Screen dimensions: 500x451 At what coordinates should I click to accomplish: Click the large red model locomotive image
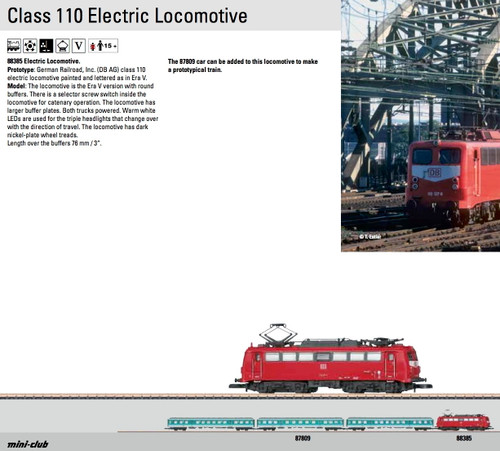point(330,359)
